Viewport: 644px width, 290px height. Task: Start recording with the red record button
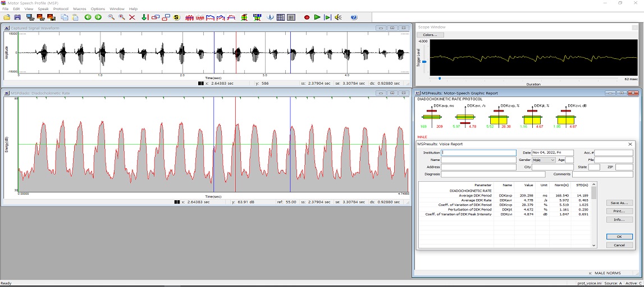307,17
